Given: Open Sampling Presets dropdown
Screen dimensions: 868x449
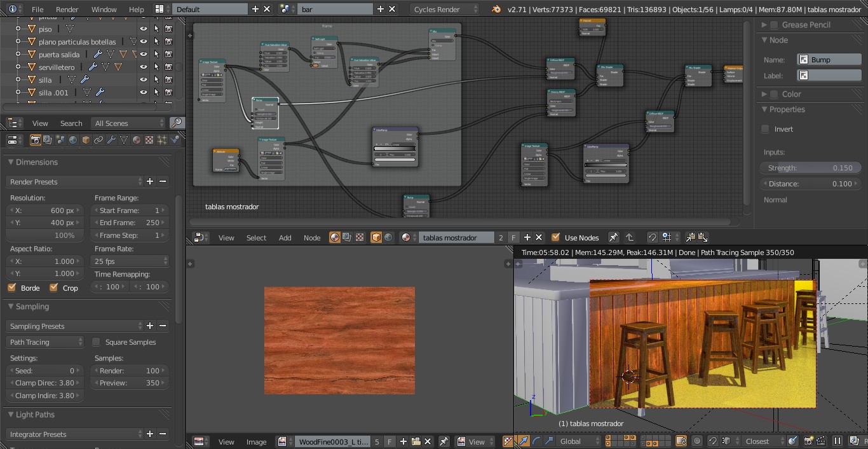Looking at the screenshot, I should (x=75, y=326).
